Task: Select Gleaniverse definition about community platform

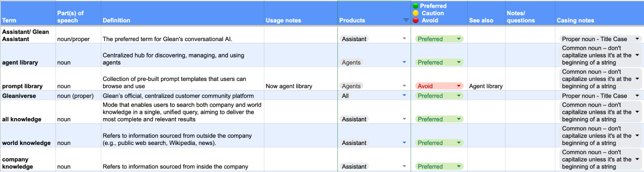Action: point(182,95)
